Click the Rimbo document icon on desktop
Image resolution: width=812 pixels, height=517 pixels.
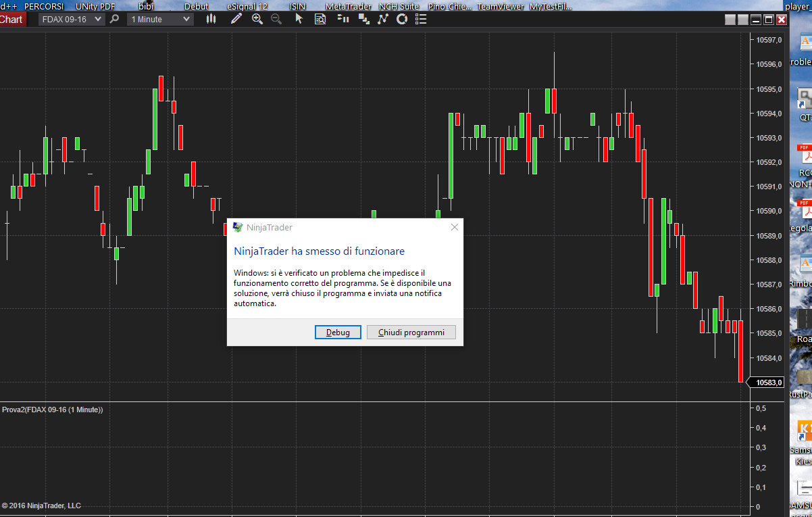805,265
